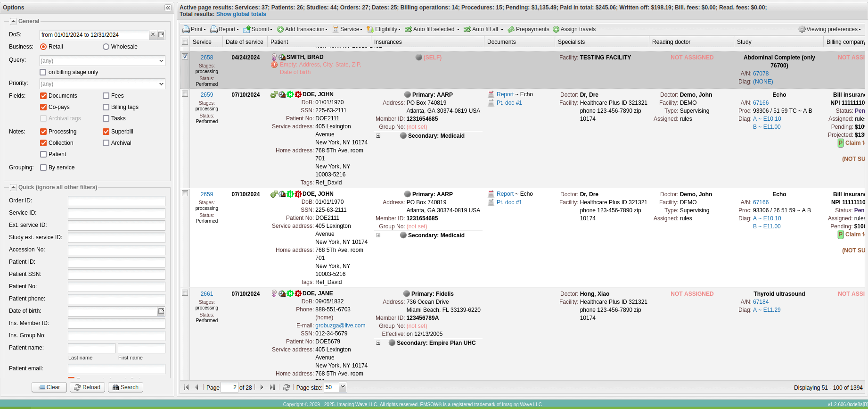Image resolution: width=868 pixels, height=409 pixels.
Task: Enable the Fees field checkbox
Action: [x=106, y=96]
